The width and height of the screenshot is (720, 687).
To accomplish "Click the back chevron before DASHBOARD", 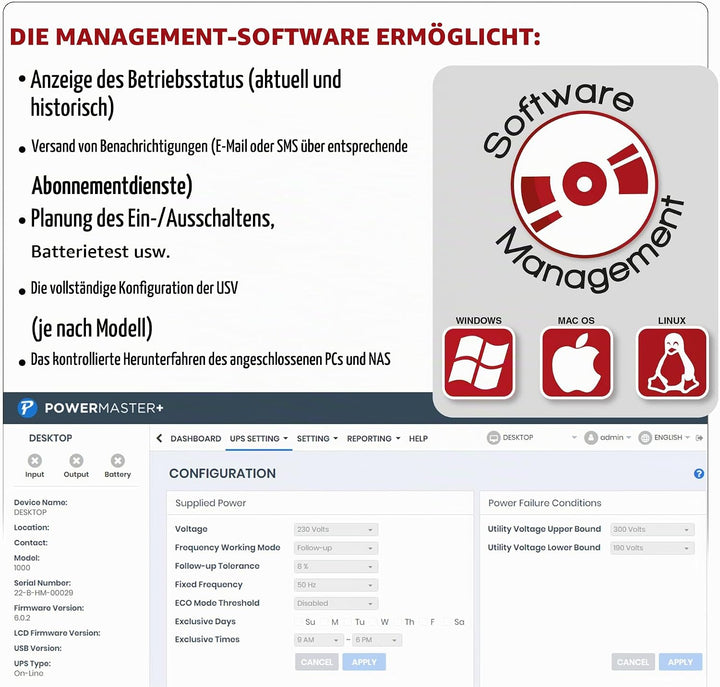I will coord(159,438).
